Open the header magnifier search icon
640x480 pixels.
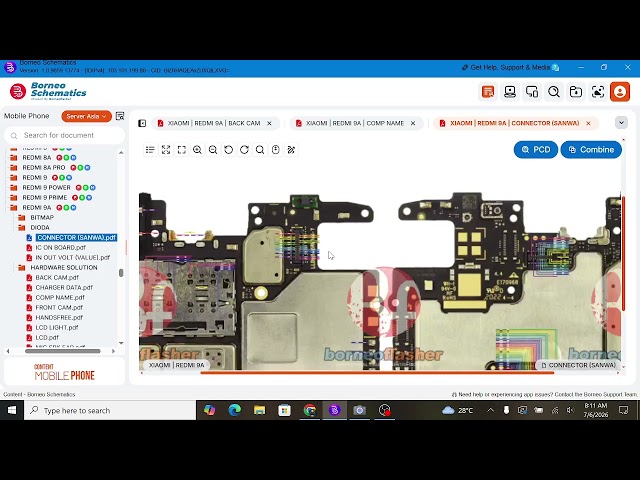(554, 91)
